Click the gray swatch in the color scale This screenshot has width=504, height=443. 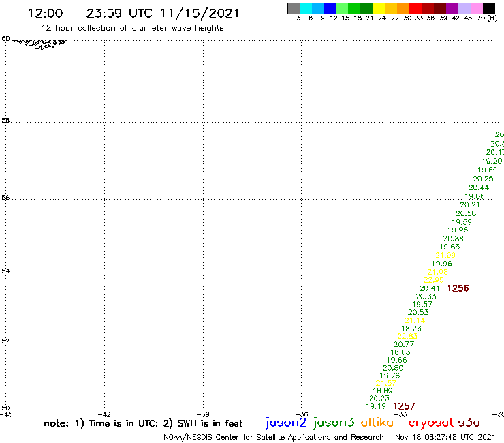point(294,8)
